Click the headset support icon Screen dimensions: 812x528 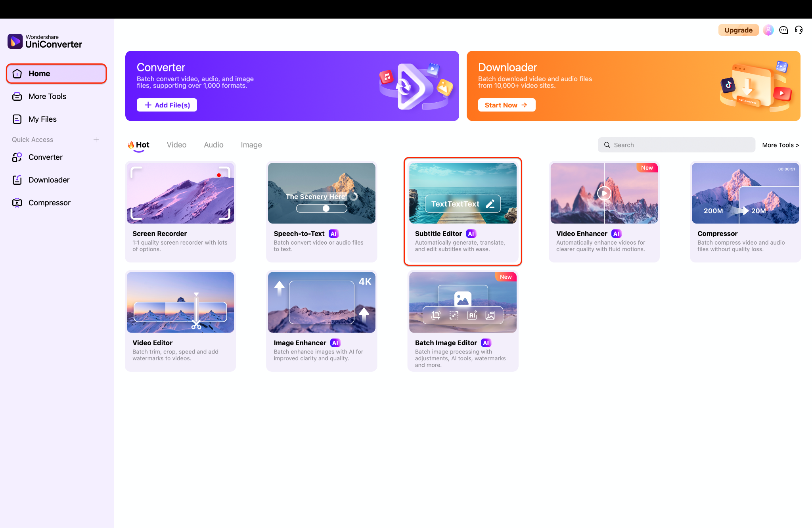pyautogui.click(x=799, y=30)
